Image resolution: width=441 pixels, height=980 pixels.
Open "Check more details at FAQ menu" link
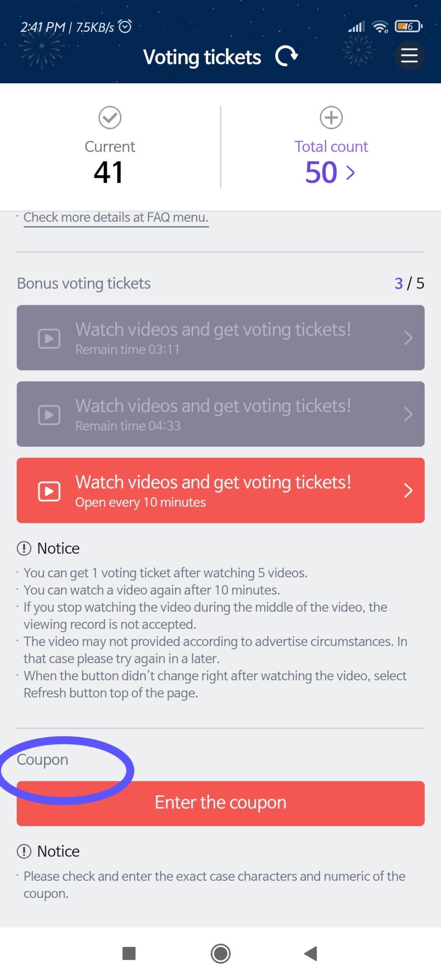coord(116,217)
